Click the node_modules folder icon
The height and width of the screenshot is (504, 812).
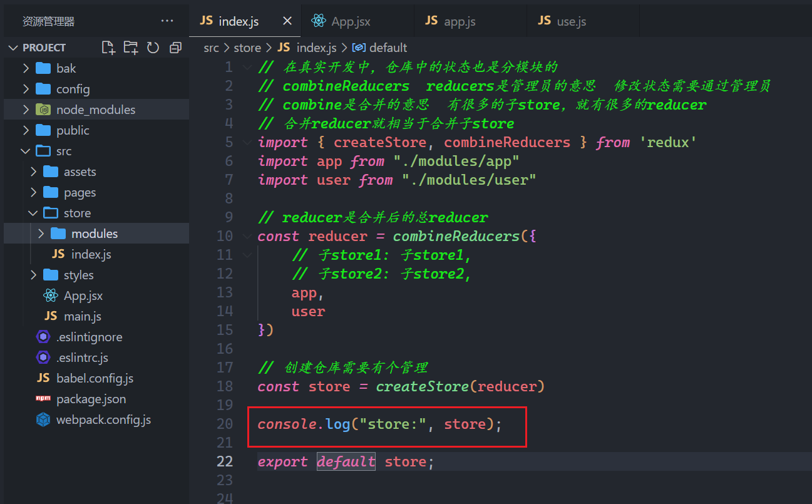(43, 110)
